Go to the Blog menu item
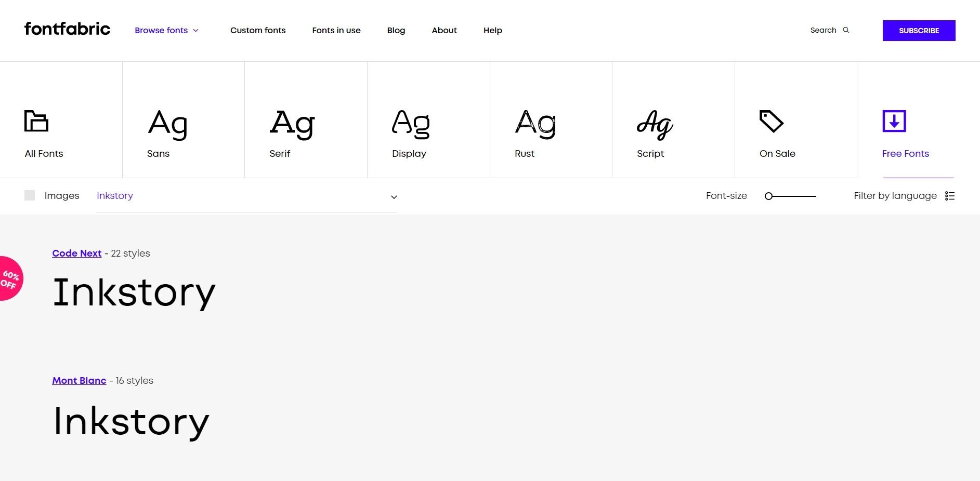The width and height of the screenshot is (980, 481). point(396,30)
